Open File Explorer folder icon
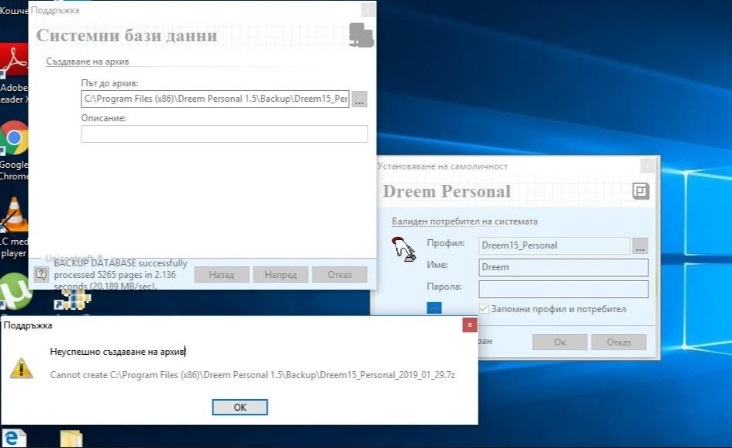Screen dimensions: 732x448 point(71,439)
